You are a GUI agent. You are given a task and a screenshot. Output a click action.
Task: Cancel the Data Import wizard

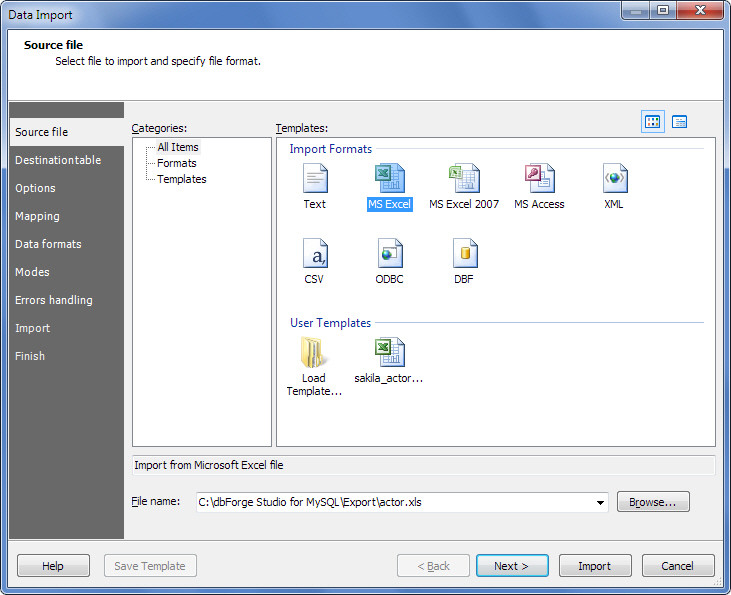[x=678, y=566]
